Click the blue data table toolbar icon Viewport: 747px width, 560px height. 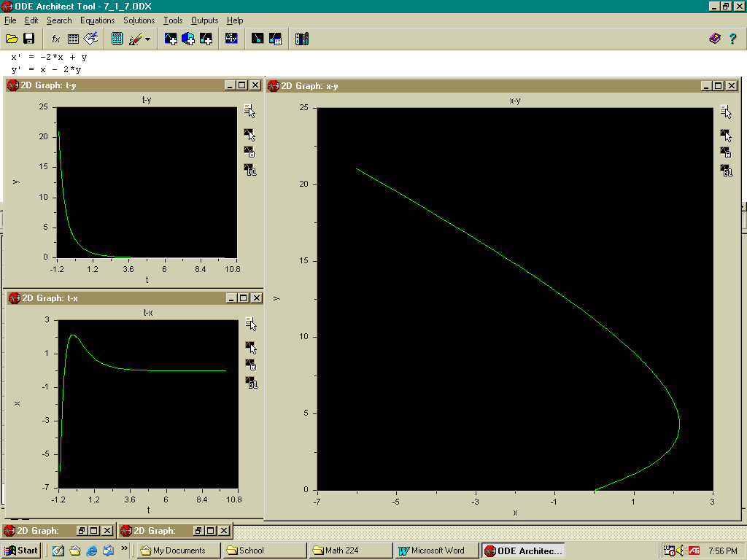click(x=73, y=39)
